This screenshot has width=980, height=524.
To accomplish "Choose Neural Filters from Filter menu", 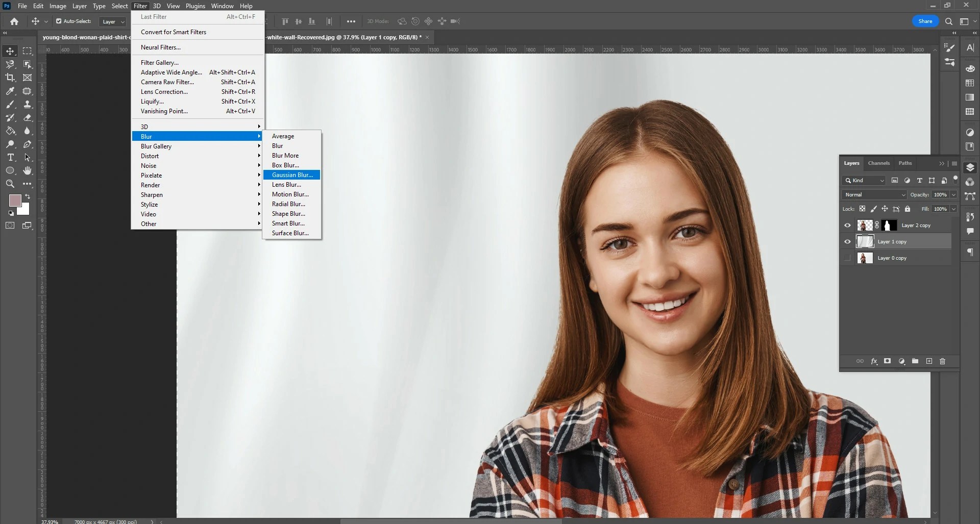I will [161, 47].
